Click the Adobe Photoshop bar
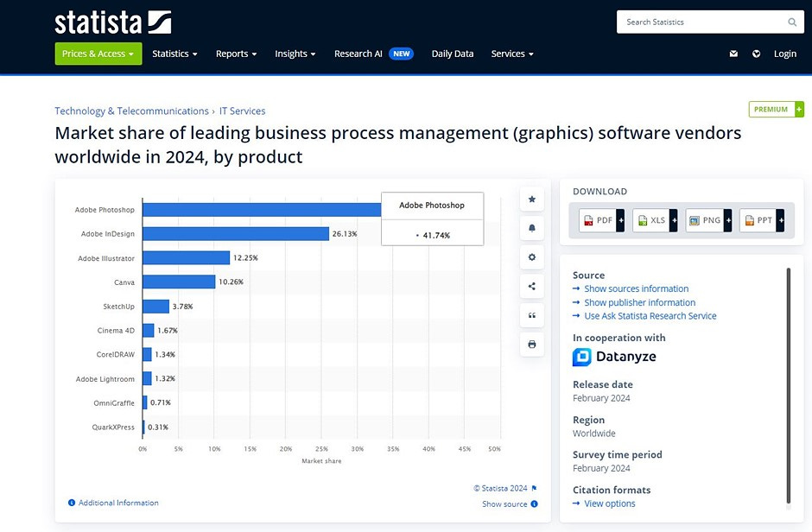This screenshot has width=812, height=532. pos(262,210)
